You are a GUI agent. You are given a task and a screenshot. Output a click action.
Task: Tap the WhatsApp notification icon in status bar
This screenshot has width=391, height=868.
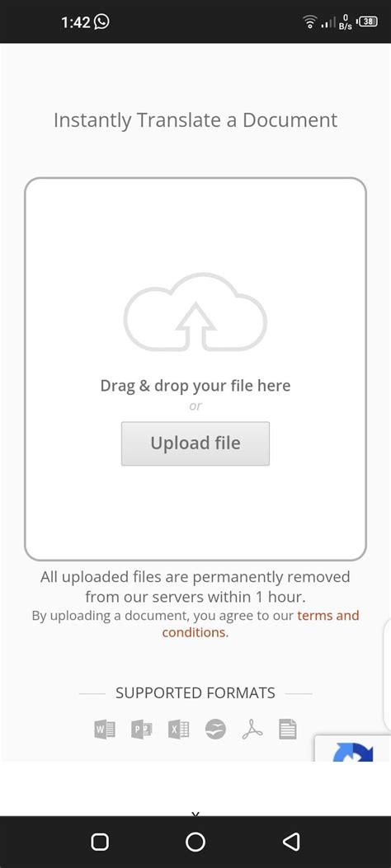[101, 21]
